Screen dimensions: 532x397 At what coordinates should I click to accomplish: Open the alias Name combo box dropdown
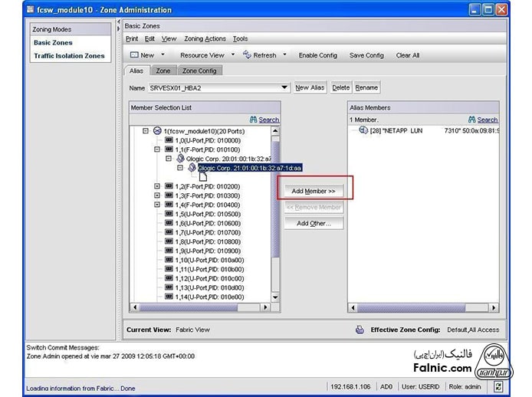coord(284,88)
